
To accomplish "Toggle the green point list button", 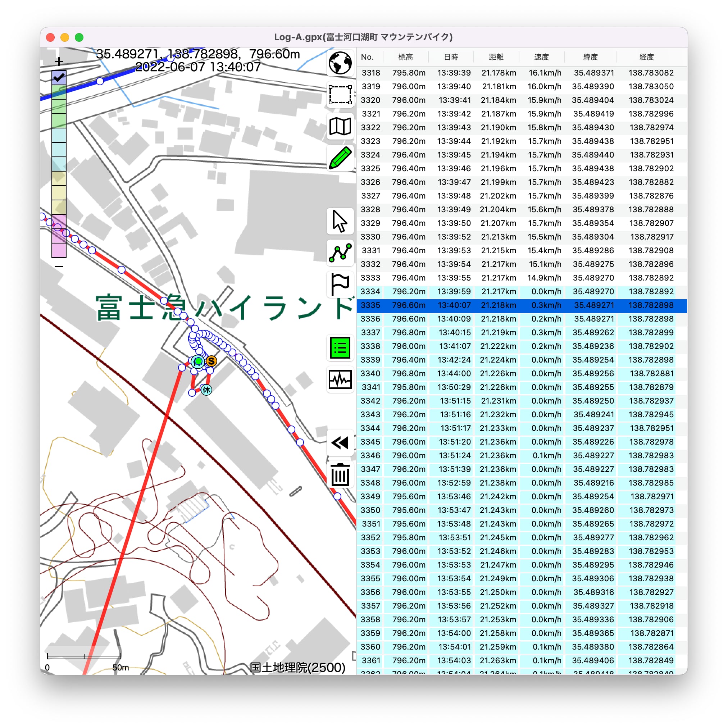I will (340, 348).
